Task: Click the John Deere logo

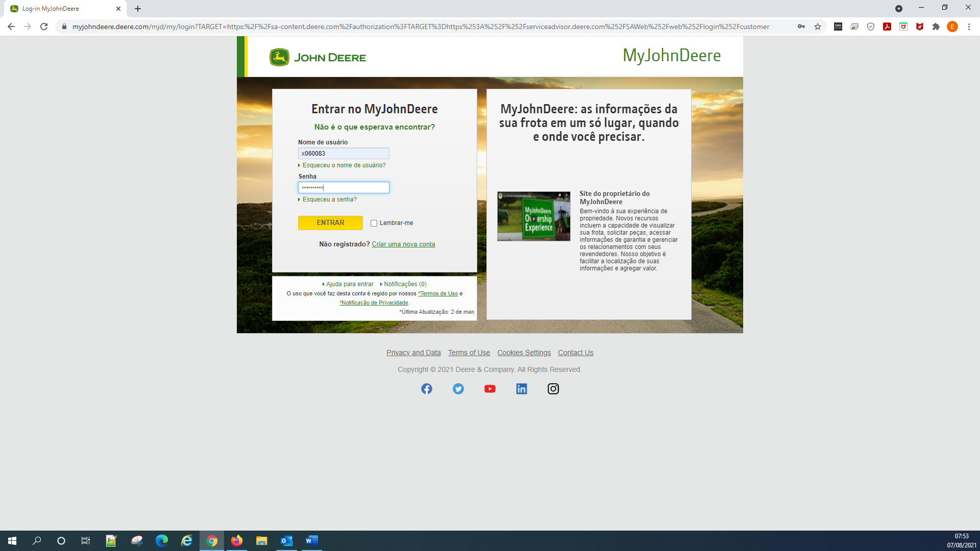Action: coord(317,57)
